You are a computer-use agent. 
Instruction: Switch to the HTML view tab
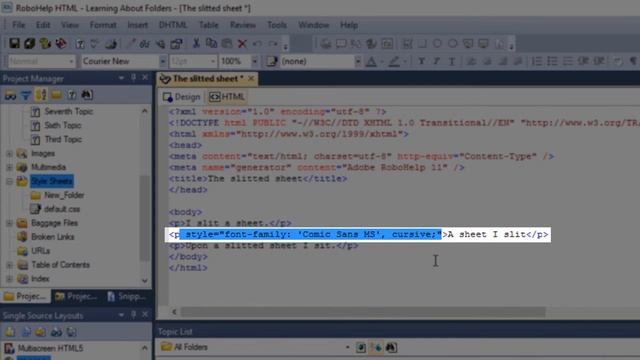(x=227, y=97)
